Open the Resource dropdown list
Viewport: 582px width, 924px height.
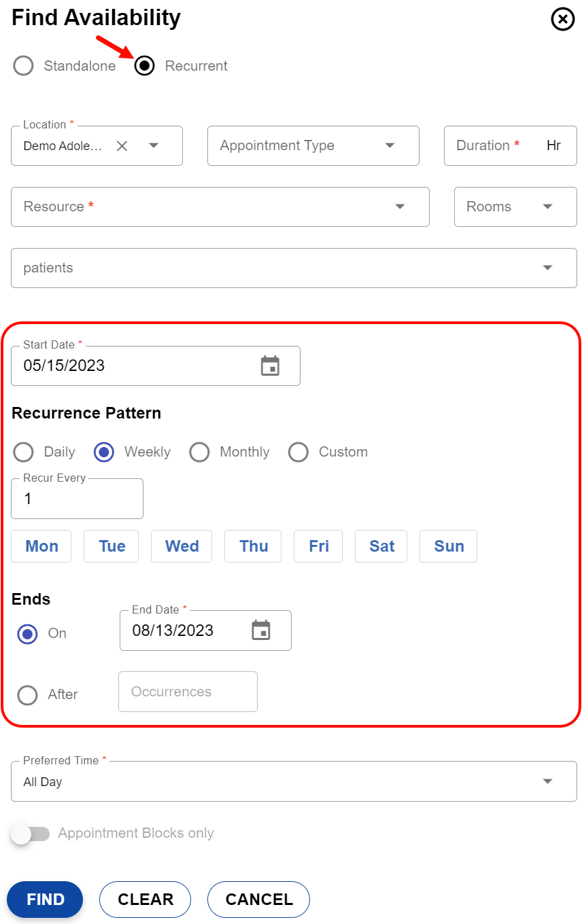[400, 207]
